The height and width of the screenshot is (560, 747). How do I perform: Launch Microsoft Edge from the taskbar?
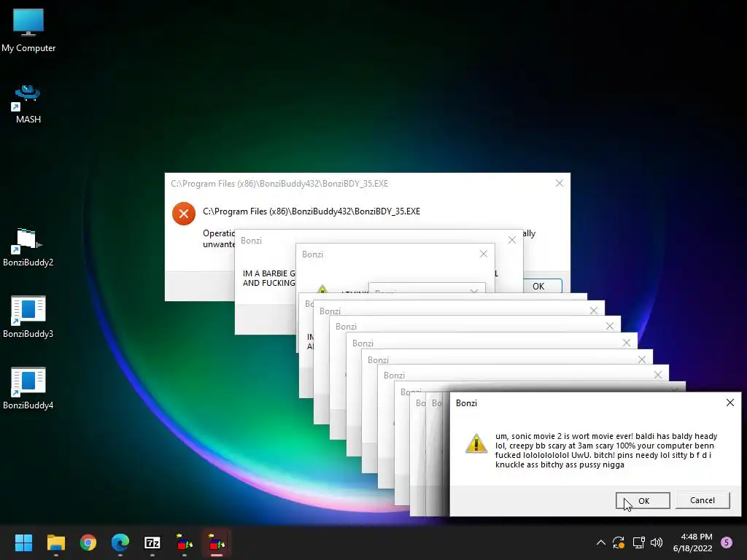click(x=120, y=542)
